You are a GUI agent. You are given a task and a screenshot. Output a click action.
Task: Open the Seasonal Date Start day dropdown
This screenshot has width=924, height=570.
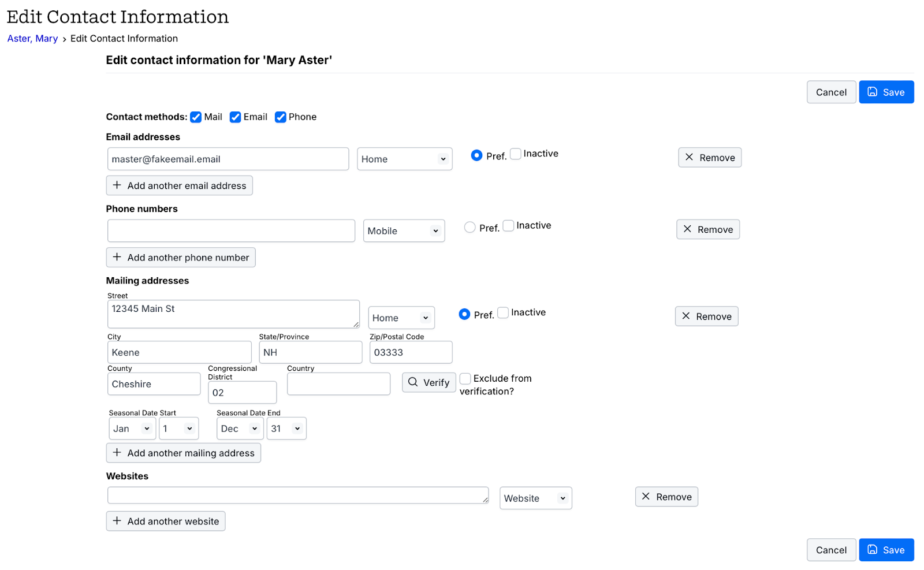pos(179,429)
